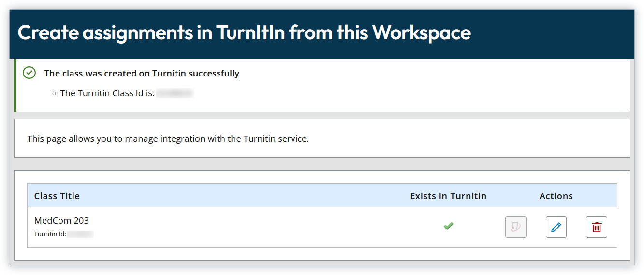Click the class created successfully message

pyautogui.click(x=142, y=74)
